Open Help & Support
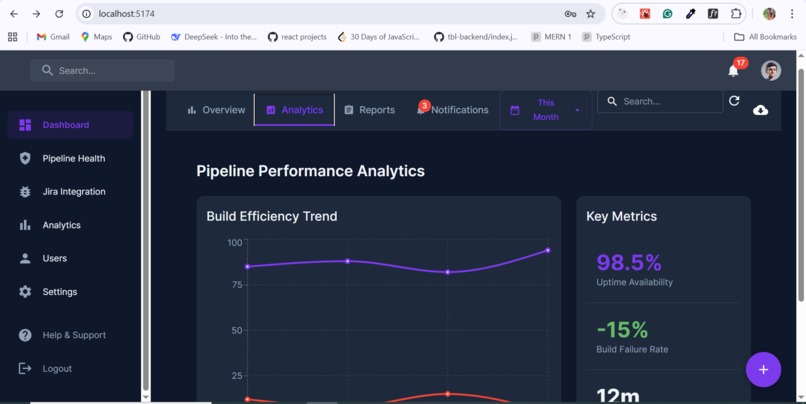The image size is (806, 404). [x=70, y=335]
